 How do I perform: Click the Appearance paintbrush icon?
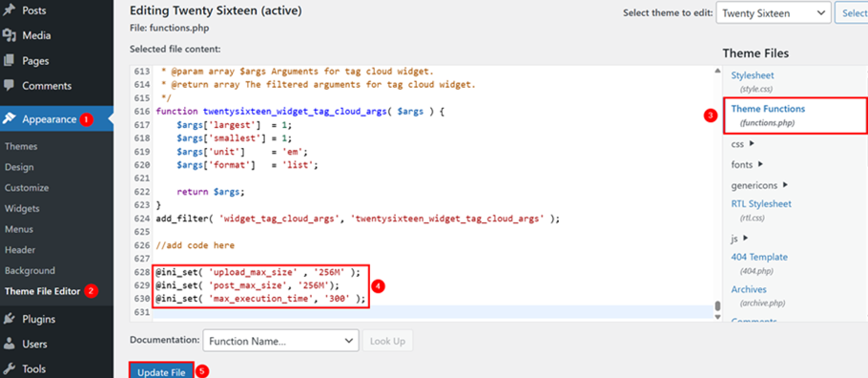click(9, 118)
